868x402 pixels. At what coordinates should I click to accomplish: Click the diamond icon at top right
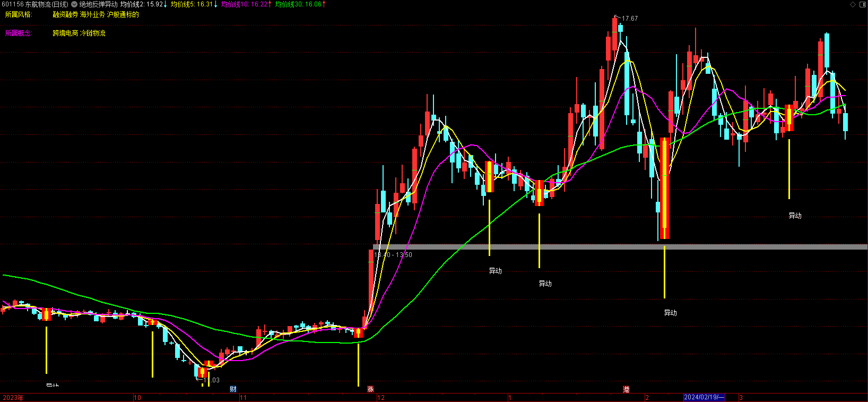(853, 4)
